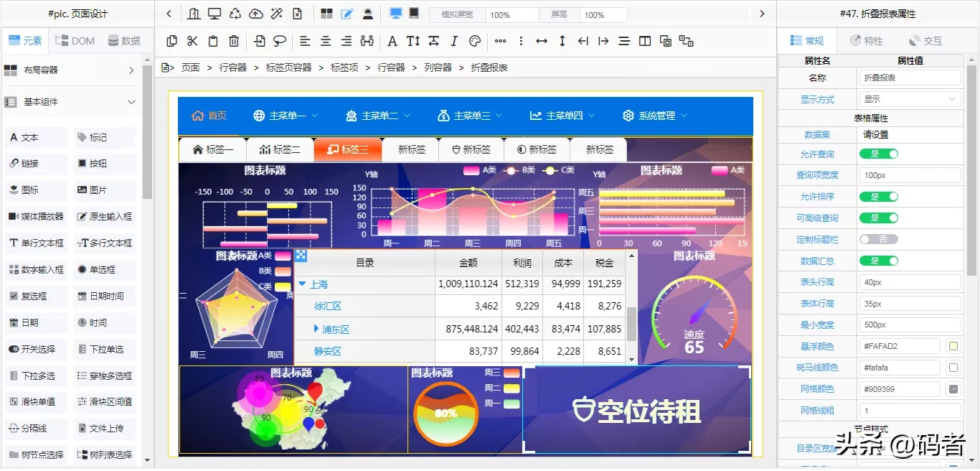
Task: Click the mobile preview icon at top
Action: point(415,14)
